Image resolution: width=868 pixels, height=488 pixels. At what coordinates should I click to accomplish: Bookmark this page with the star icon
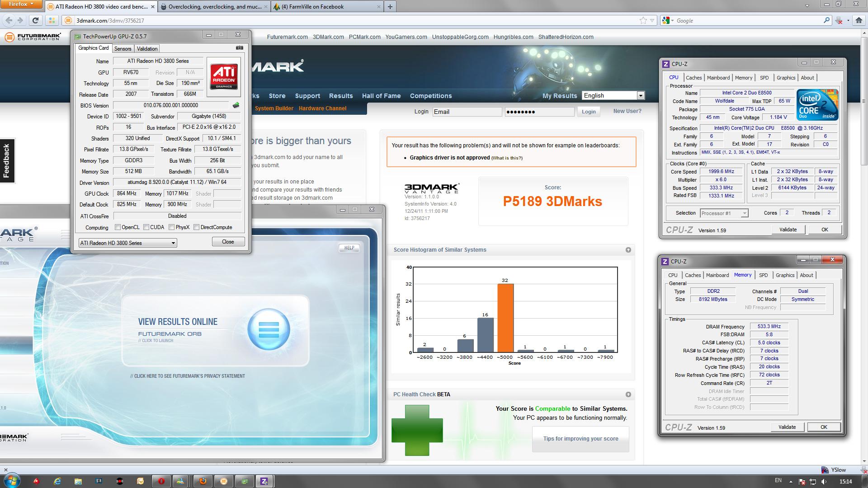(x=643, y=20)
